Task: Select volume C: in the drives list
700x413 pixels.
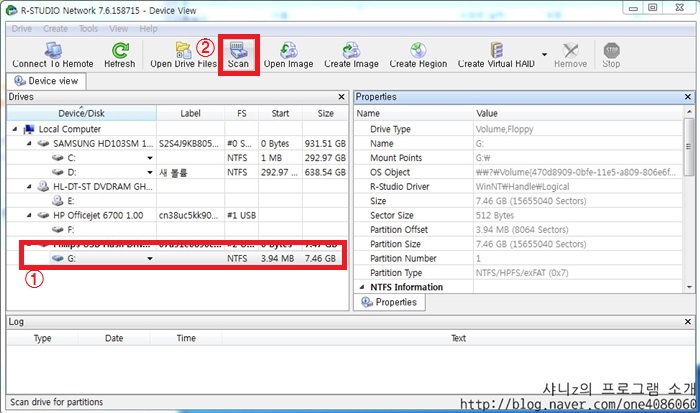Action: pyautogui.click(x=177, y=158)
